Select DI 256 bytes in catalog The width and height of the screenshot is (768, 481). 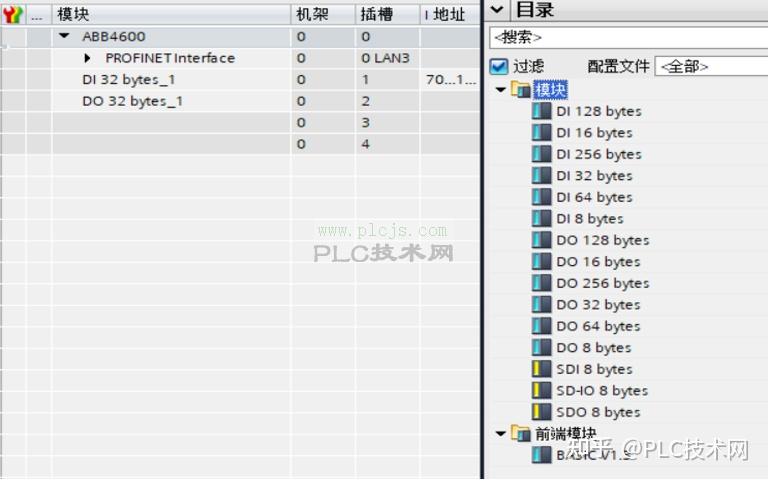(599, 154)
